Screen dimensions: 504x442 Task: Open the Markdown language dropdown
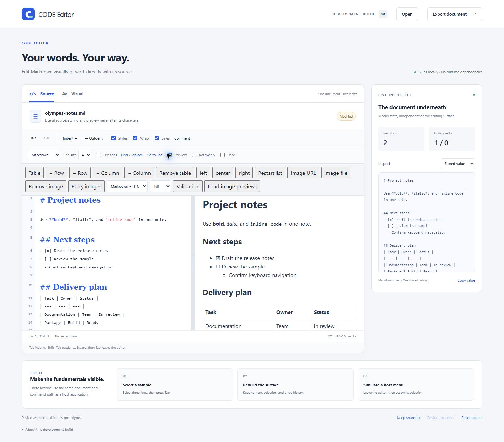click(x=44, y=155)
